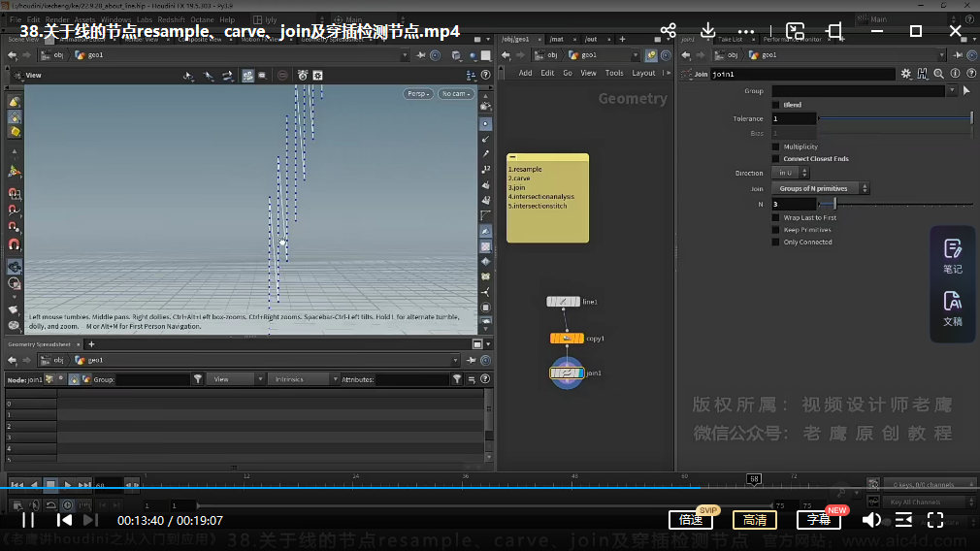Select the copy1 node

pos(567,338)
